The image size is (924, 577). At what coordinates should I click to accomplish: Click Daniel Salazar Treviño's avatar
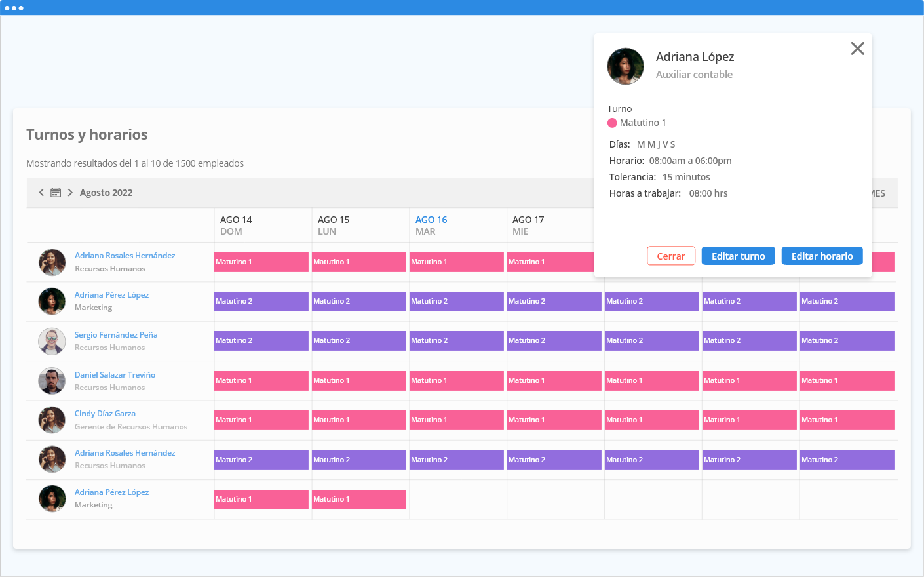pyautogui.click(x=52, y=381)
